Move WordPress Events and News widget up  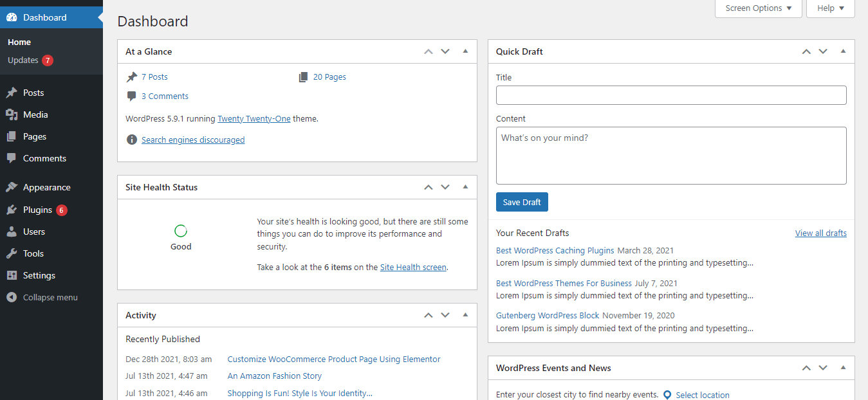806,368
